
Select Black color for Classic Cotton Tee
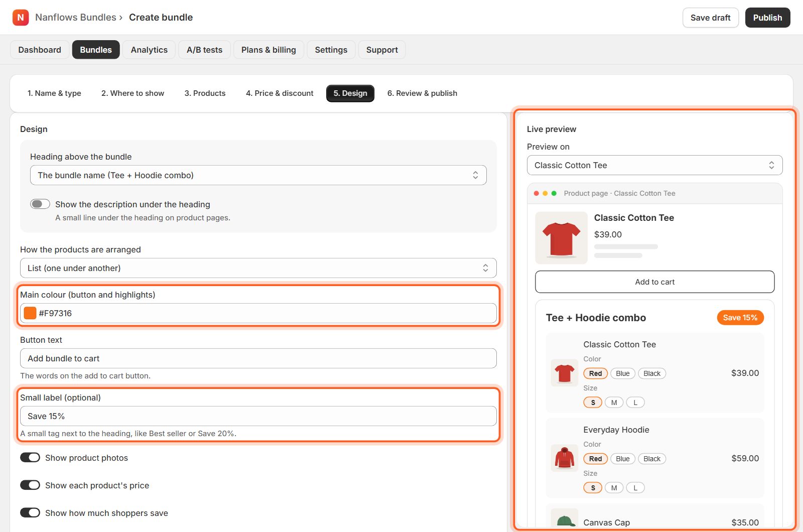(652, 373)
